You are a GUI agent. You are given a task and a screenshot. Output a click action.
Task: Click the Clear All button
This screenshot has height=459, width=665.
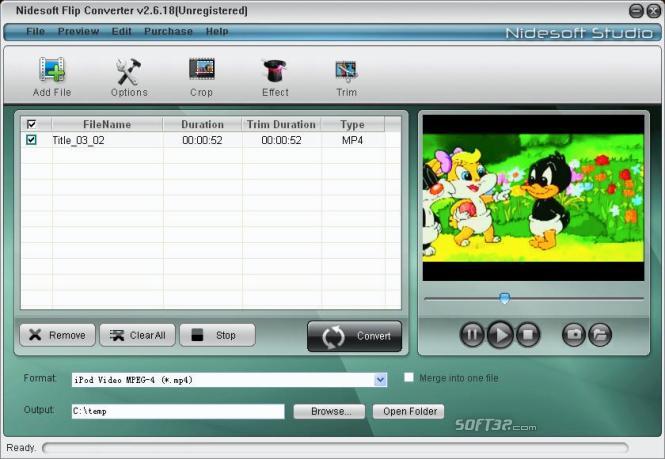137,335
